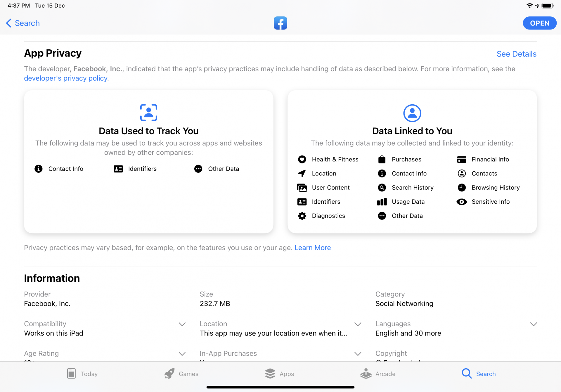Click the Location arrow icon under Data Linked
This screenshot has height=392, width=561.
coord(302,173)
